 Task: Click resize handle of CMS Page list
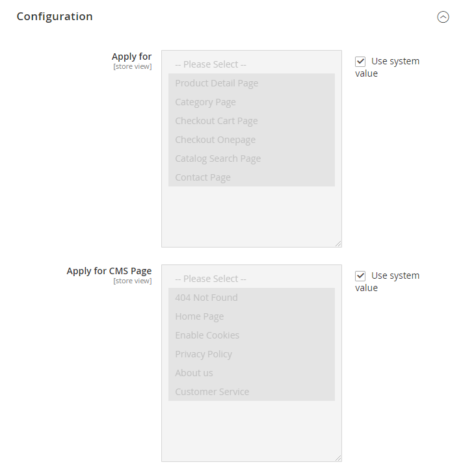coord(338,458)
